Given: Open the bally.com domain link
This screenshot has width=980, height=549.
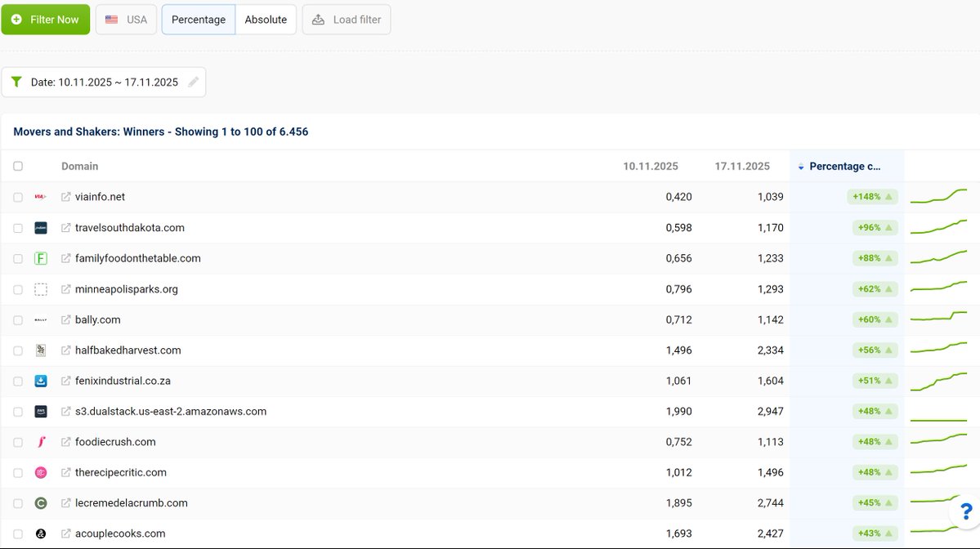Looking at the screenshot, I should click(97, 319).
